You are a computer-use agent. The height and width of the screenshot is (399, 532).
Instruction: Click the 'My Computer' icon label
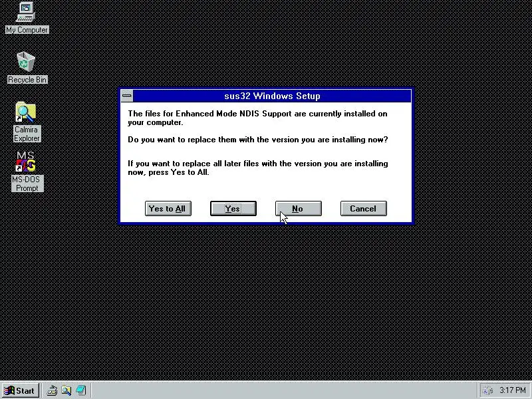click(27, 30)
